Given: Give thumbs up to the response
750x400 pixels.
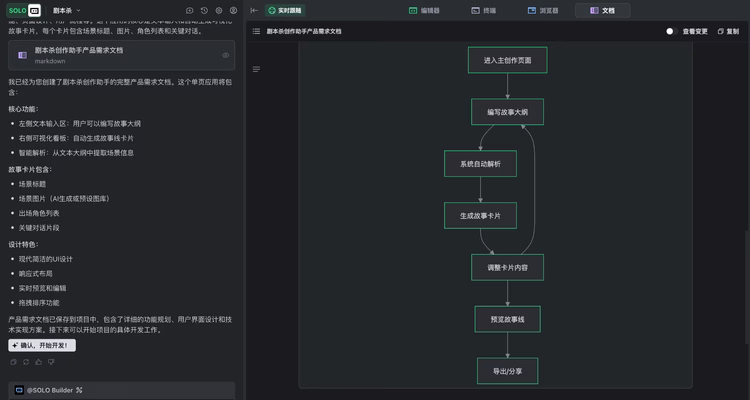Looking at the screenshot, I should [38, 361].
